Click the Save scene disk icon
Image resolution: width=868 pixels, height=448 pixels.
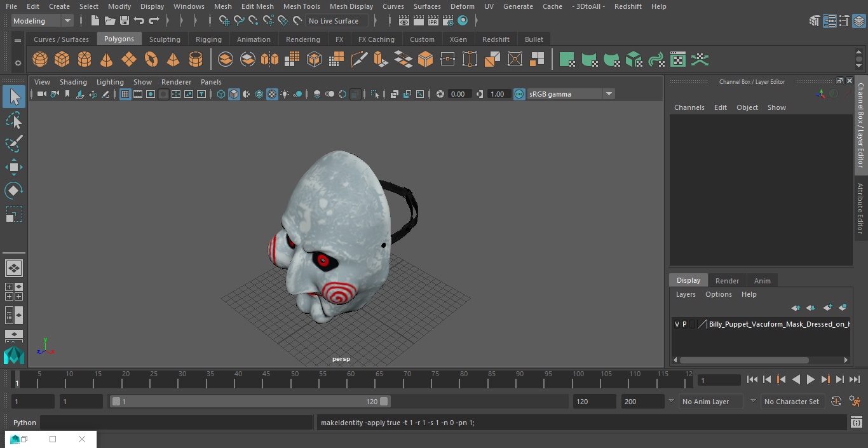click(125, 21)
